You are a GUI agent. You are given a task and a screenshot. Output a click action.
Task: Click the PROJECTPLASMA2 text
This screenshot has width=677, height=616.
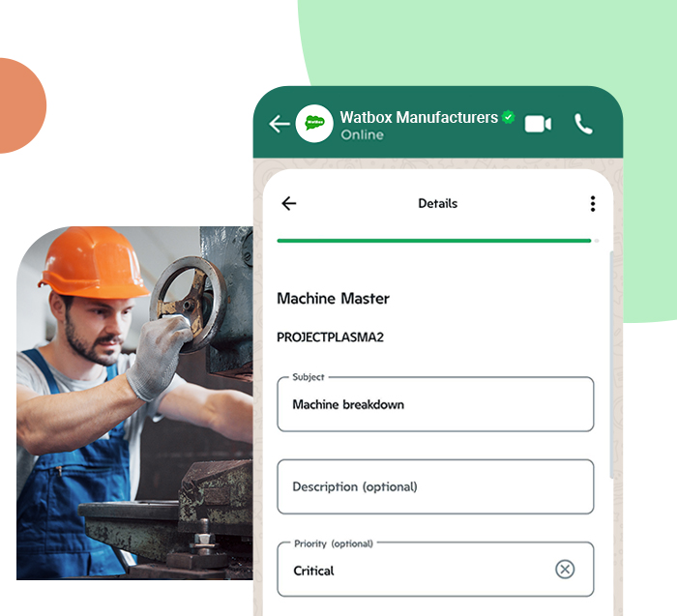coord(330,337)
